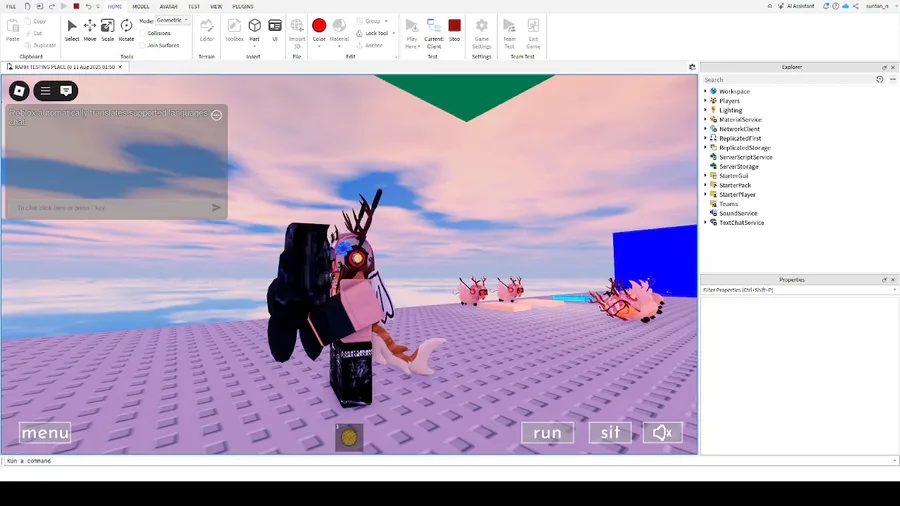This screenshot has width=900, height=506.
Task: Click the blue cloud icon
Action: 845,6
